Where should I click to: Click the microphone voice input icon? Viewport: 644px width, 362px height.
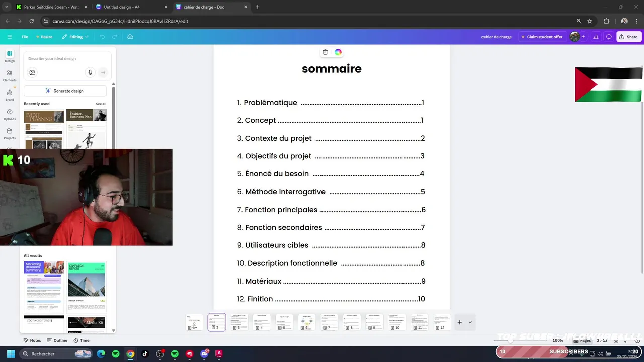90,72
